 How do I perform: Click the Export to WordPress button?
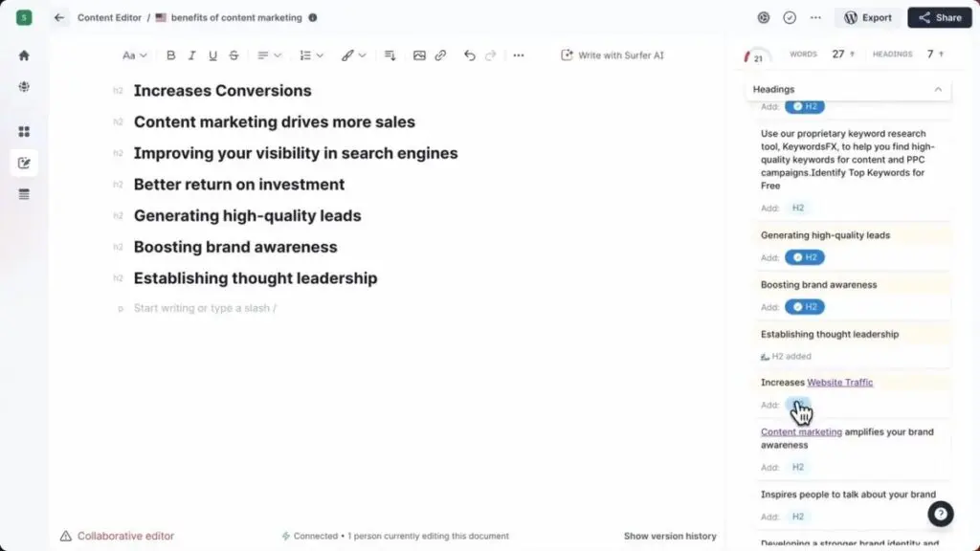pyautogui.click(x=867, y=17)
